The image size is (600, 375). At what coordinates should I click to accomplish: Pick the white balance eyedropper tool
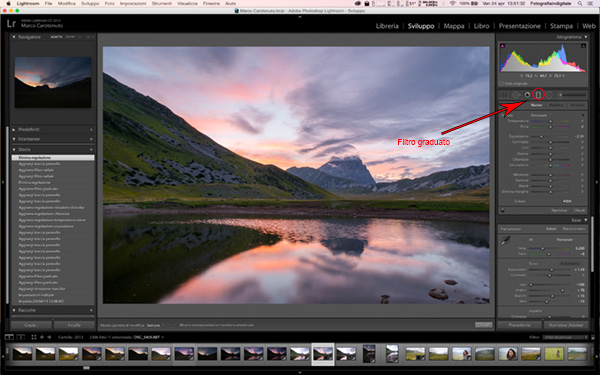tap(506, 241)
